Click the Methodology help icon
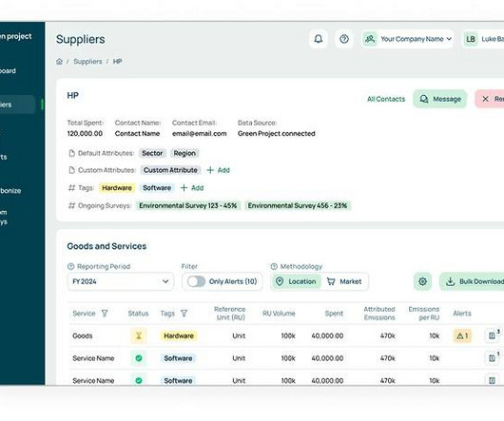Viewport: 504px width, 421px height. pyautogui.click(x=274, y=266)
